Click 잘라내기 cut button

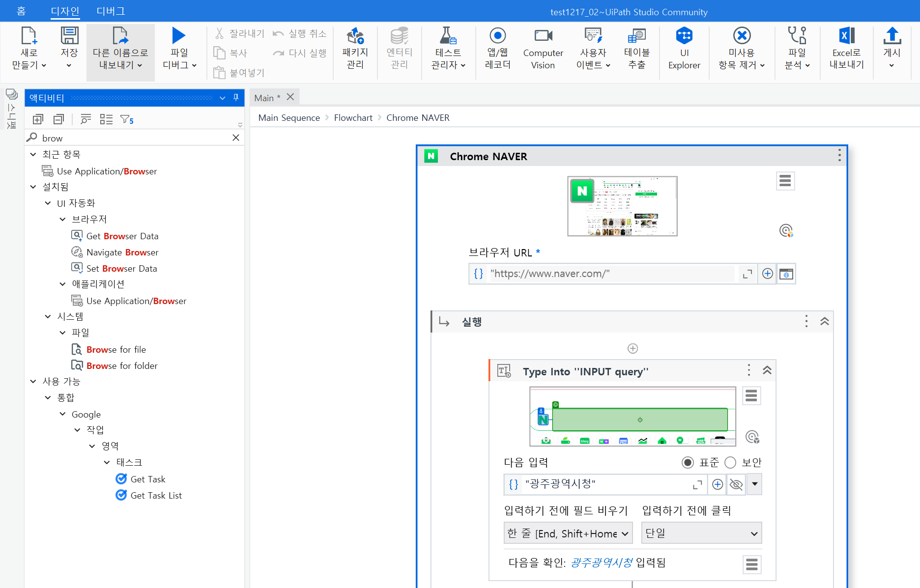tap(239, 33)
